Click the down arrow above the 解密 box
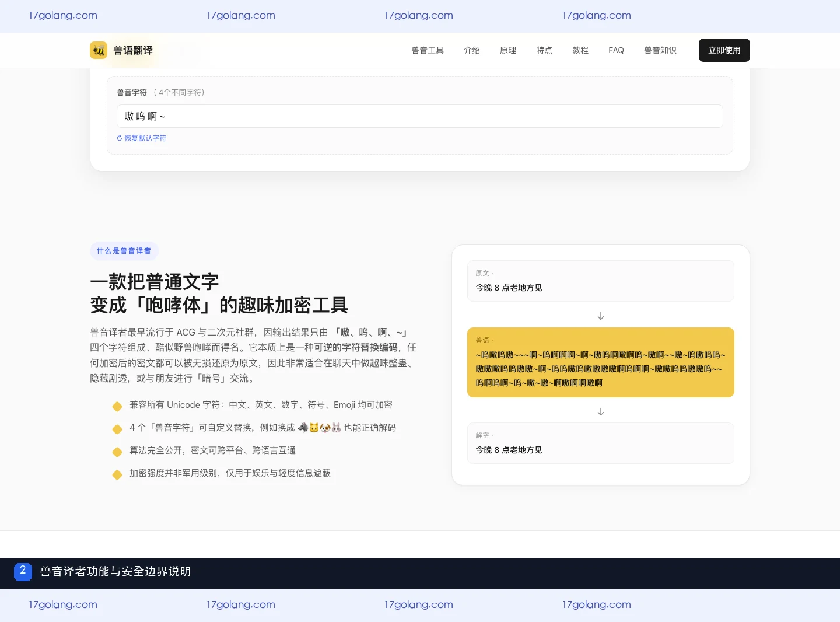Screen dimensions: 840x622 (601, 411)
